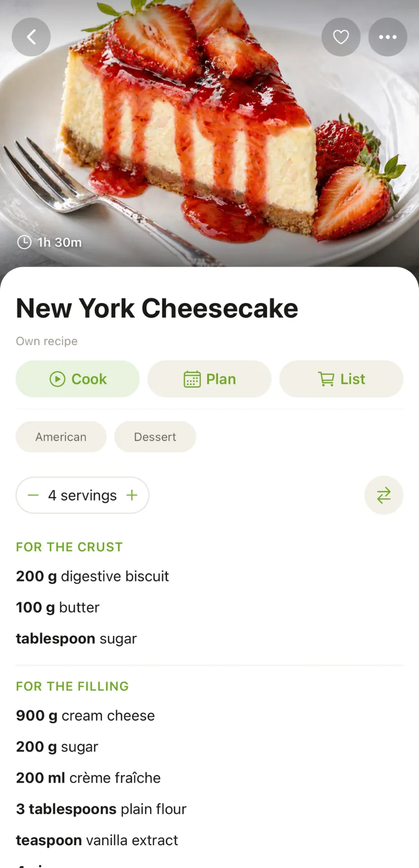Tap the FOR THE FILLING section header
419x868 pixels.
click(72, 686)
